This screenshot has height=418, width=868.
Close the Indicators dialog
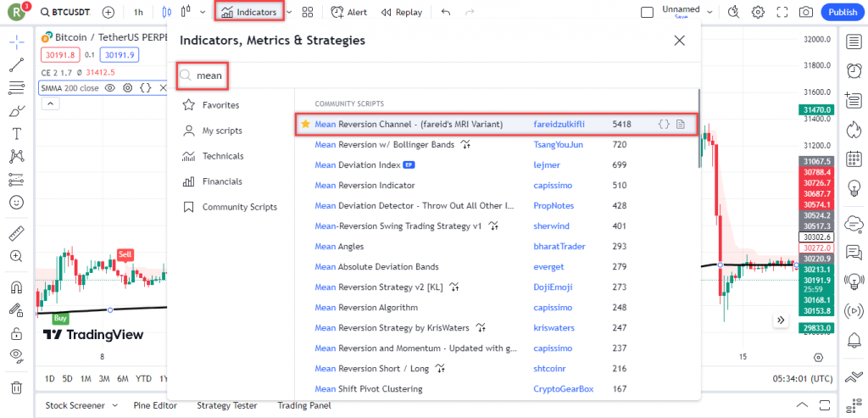pos(679,41)
